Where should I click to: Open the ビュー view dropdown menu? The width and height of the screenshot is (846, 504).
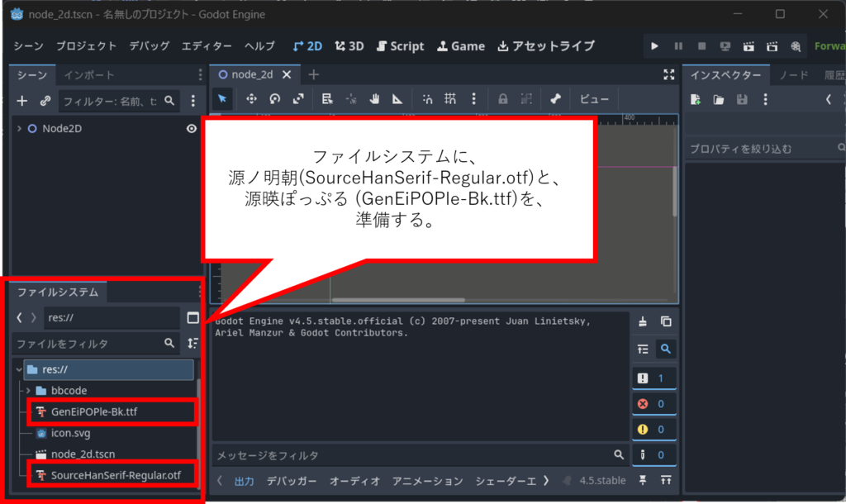tap(594, 99)
